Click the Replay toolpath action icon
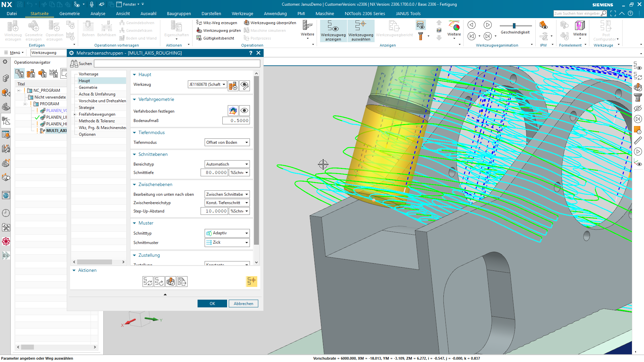Image resolution: width=644 pixels, height=362 pixels. coord(159,282)
